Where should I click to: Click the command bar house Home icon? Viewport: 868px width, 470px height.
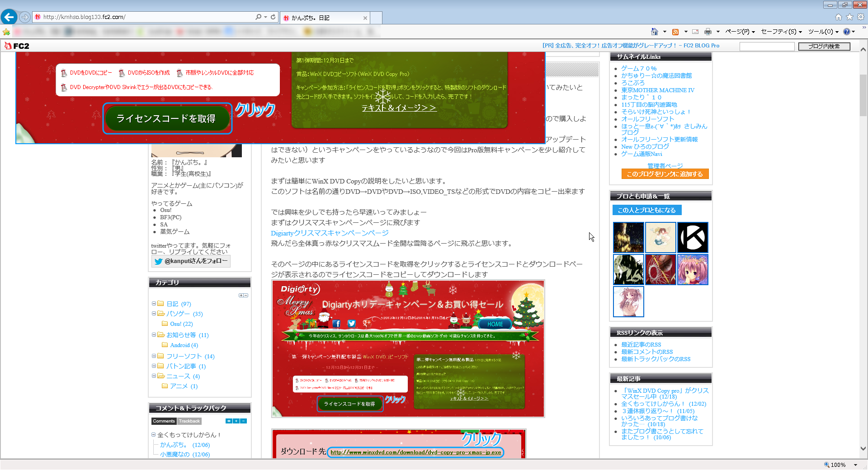click(x=654, y=32)
